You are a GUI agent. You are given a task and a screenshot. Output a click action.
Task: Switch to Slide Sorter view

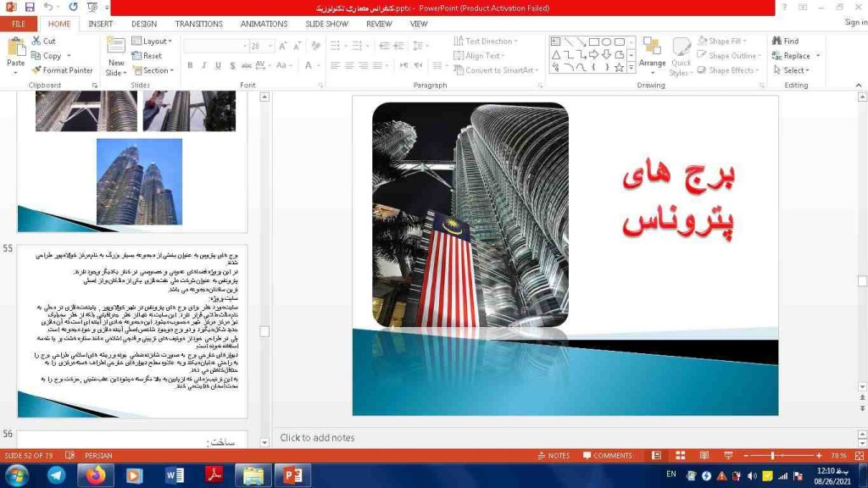[x=681, y=455]
